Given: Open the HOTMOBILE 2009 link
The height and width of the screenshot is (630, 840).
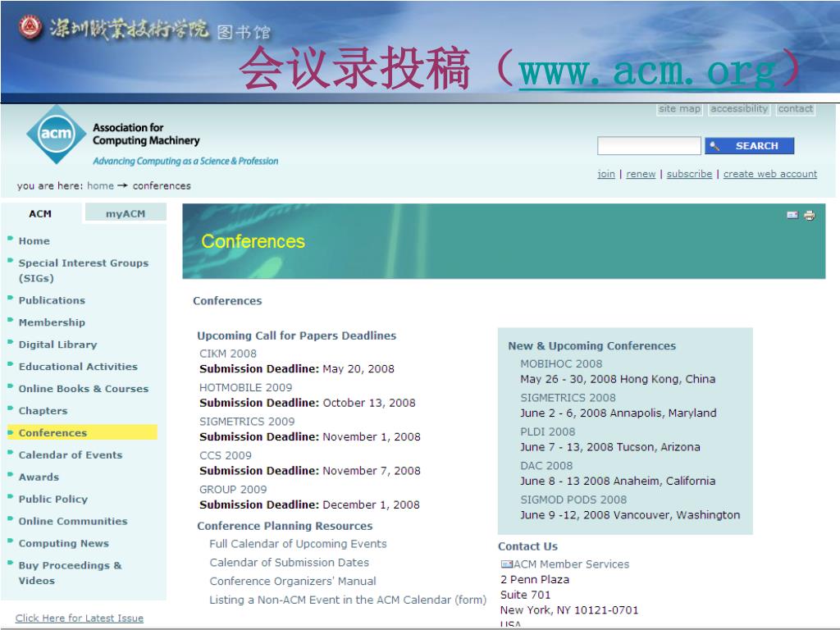Looking at the screenshot, I should (245, 387).
